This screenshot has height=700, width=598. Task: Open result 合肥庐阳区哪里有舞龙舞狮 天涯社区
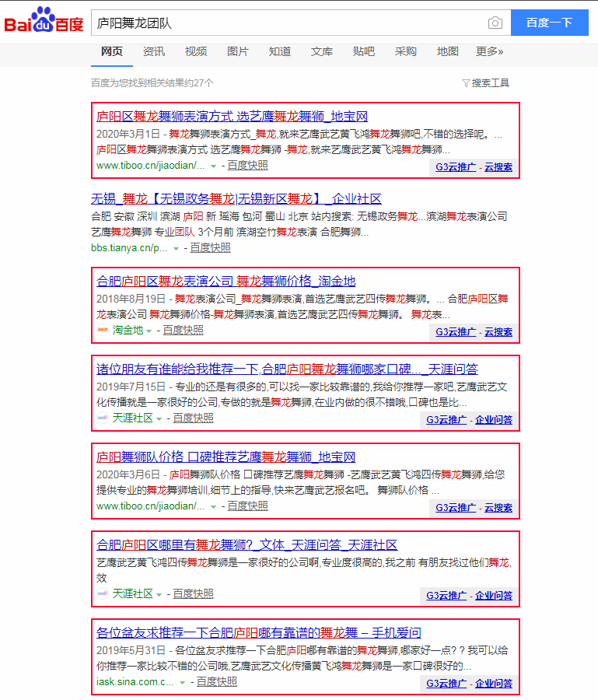[x=247, y=545]
